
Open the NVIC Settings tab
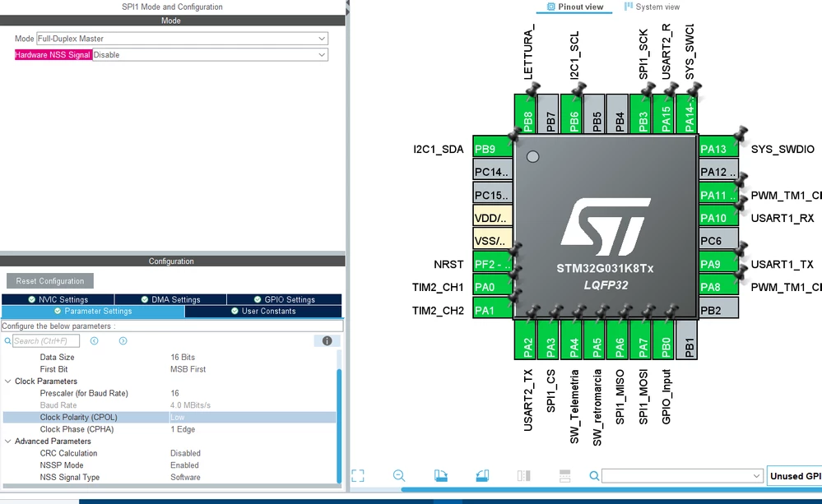(58, 299)
